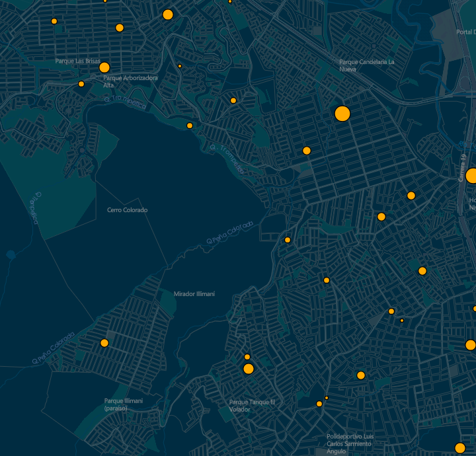476x456 pixels.
Task: Click the Parque Arborizadora Alta label
Action: pos(130,81)
